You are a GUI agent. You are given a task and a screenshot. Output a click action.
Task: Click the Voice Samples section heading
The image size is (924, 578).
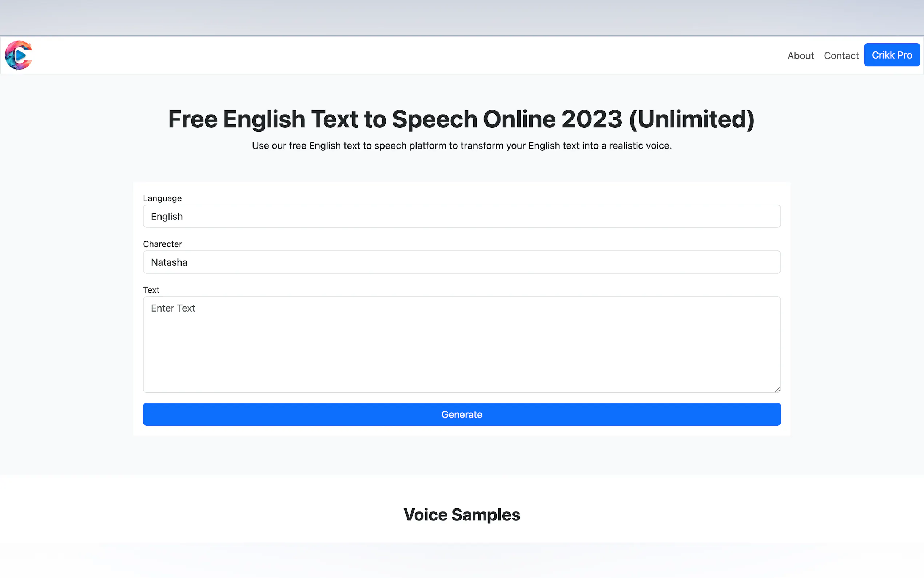[x=461, y=515]
